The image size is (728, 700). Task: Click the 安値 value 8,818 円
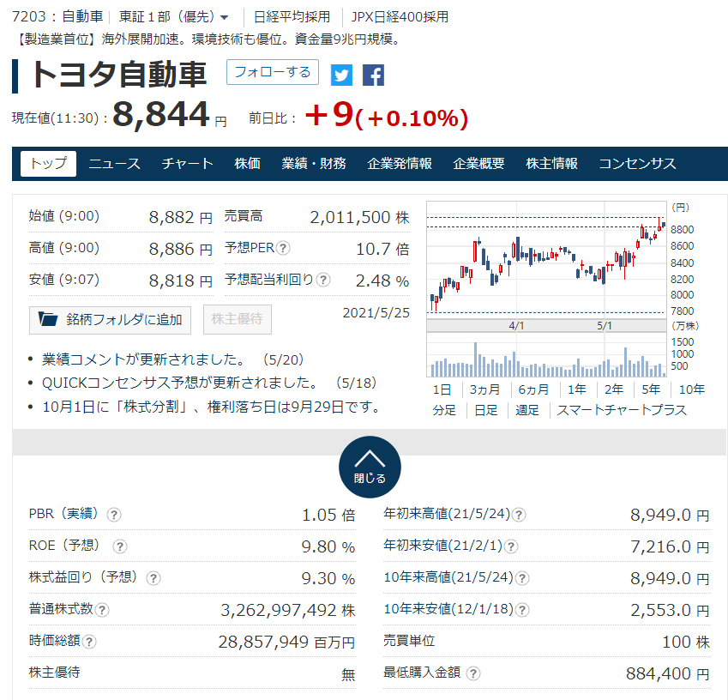tap(181, 281)
